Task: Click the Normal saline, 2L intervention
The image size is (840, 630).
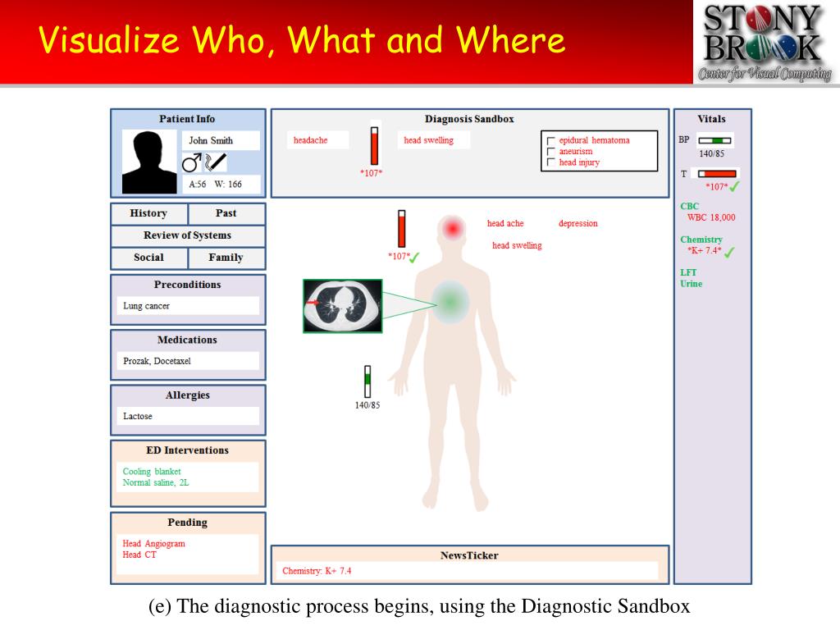Action: click(x=156, y=482)
